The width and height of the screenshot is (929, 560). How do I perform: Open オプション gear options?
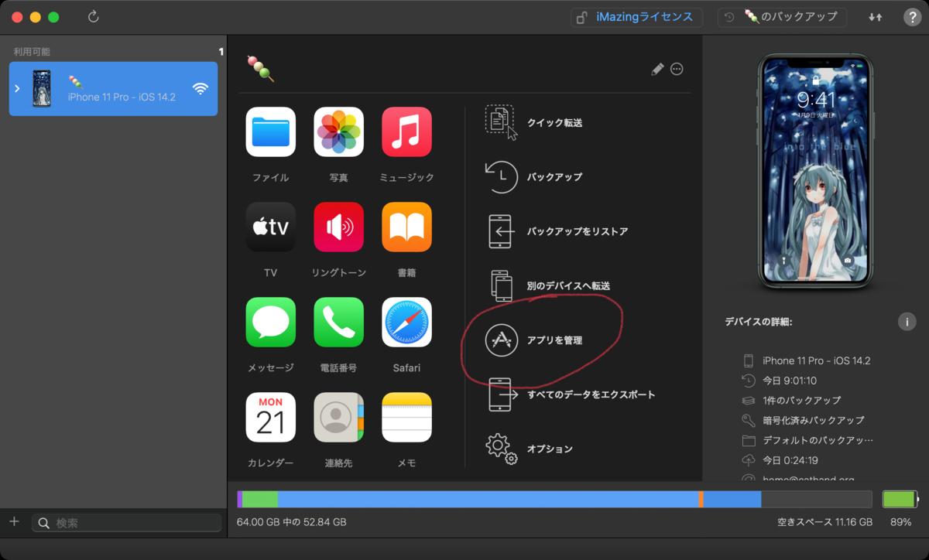pyautogui.click(x=530, y=449)
